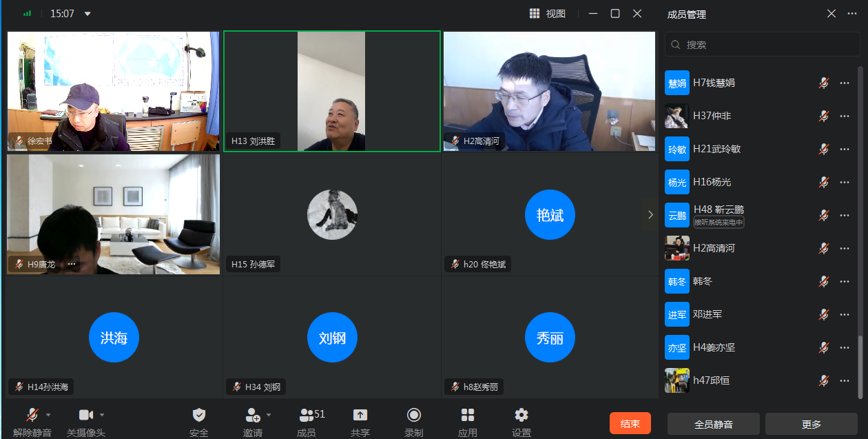Screen dimensions: 868x439
Task: Open the 成员 members panel icon
Action: tap(307, 415)
